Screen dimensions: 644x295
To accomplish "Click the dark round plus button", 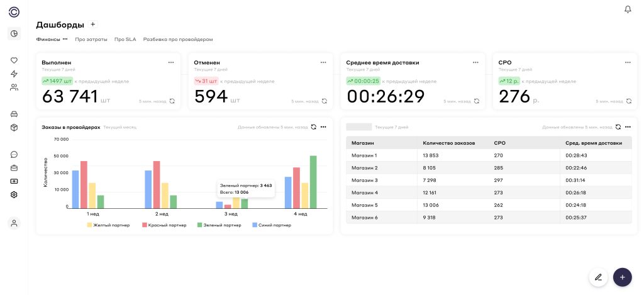I will [x=622, y=277].
